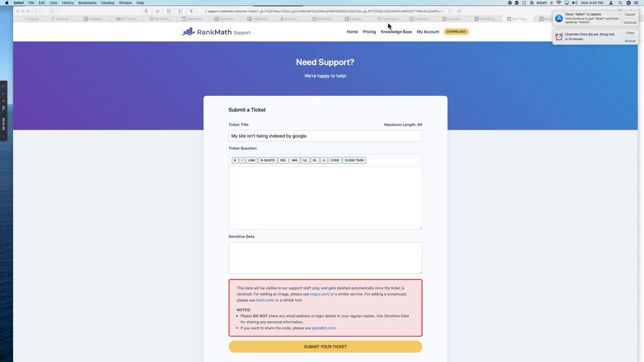Open the History menu
Screen dimensions: 644x362
point(68,3)
